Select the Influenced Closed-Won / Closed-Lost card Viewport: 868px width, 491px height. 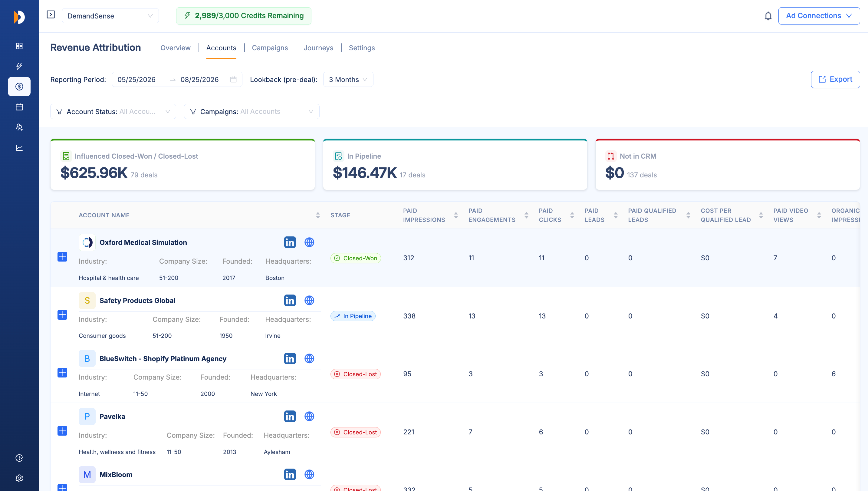(182, 165)
